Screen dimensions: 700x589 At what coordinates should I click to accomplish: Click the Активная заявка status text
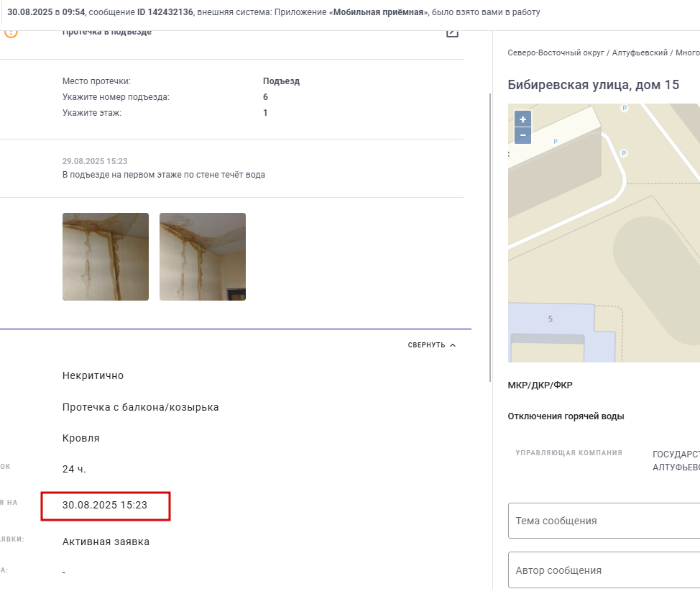click(x=106, y=542)
